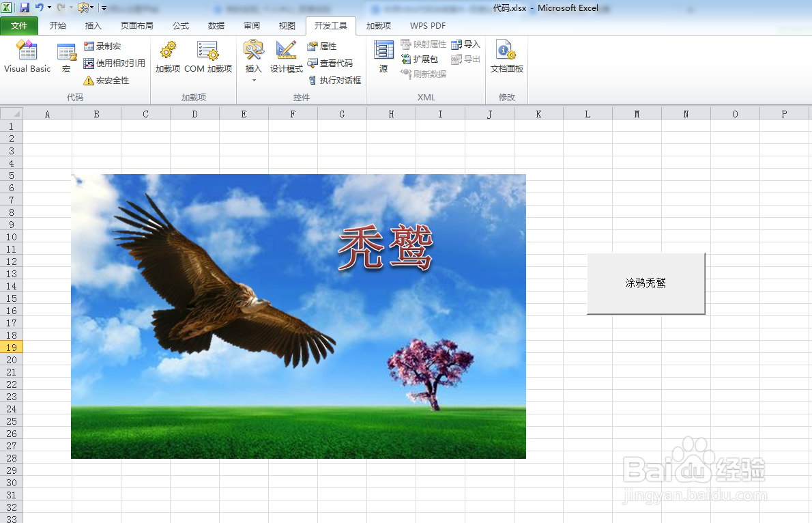
Task: Open customize quick access toolbar dropdown
Action: coord(104,8)
